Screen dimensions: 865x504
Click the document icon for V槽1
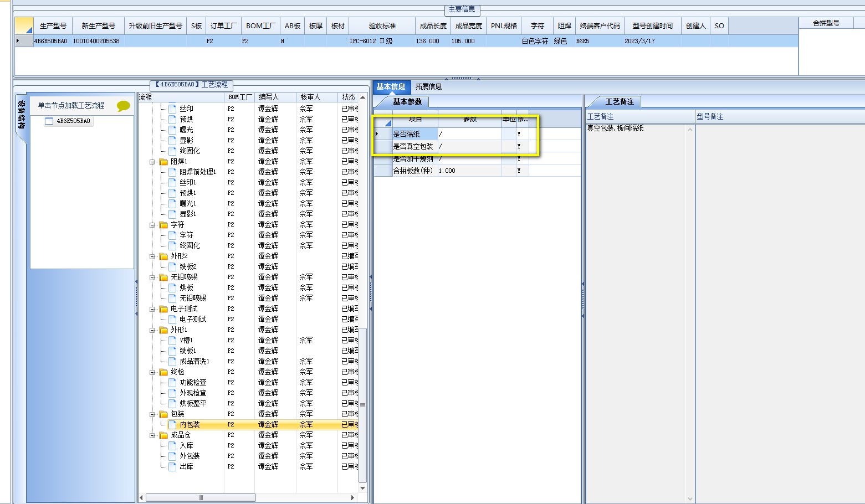tap(172, 341)
